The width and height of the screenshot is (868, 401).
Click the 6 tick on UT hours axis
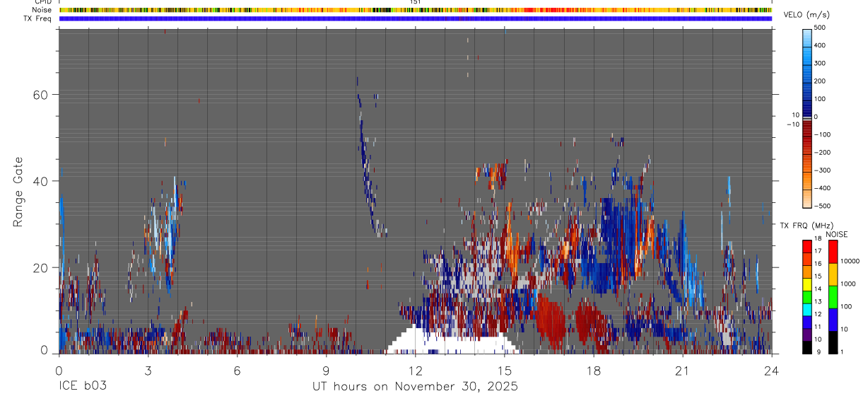coord(237,370)
